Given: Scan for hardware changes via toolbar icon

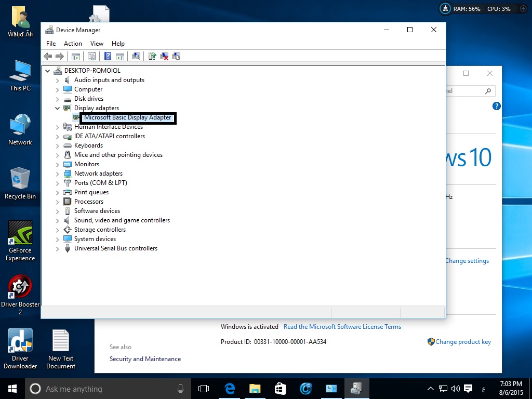Looking at the screenshot, I should 136,56.
